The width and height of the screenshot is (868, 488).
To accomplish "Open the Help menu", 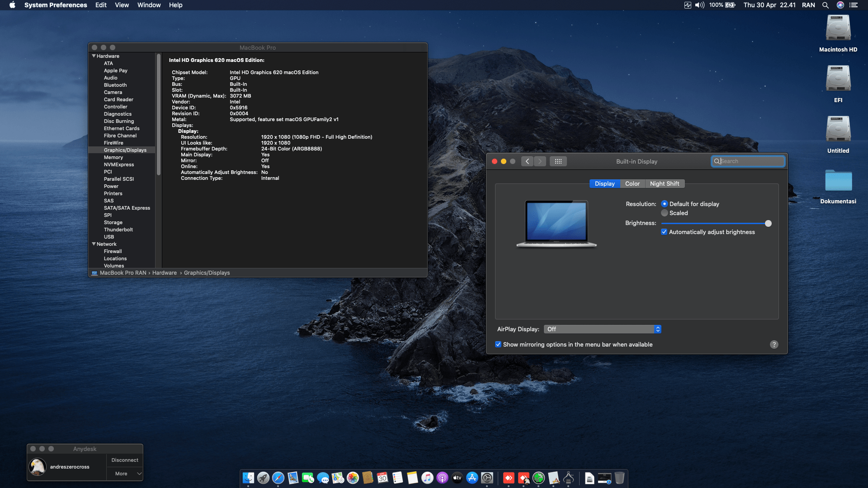I will 175,5.
